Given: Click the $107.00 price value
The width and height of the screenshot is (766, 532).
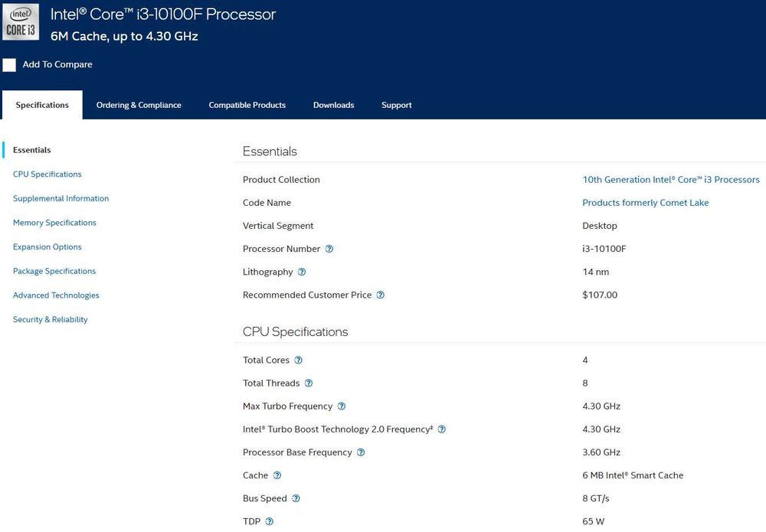Looking at the screenshot, I should [600, 295].
